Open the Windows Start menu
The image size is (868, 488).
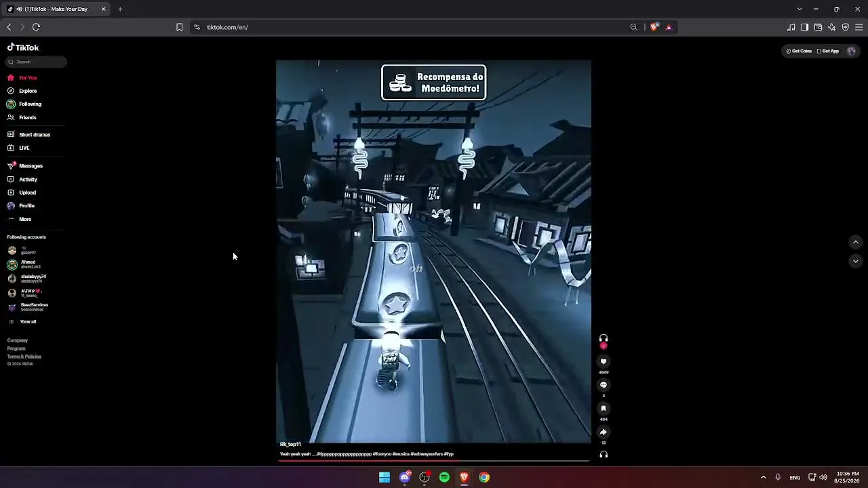384,477
